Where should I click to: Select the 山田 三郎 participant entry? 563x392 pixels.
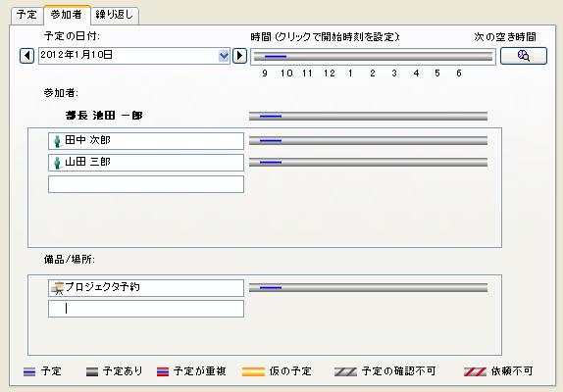[x=146, y=163]
